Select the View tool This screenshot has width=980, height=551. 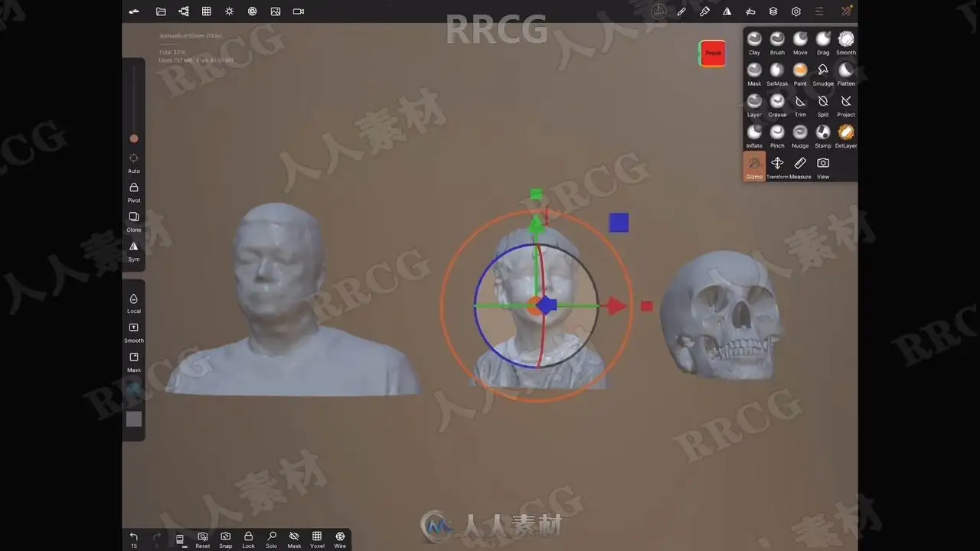click(x=823, y=168)
